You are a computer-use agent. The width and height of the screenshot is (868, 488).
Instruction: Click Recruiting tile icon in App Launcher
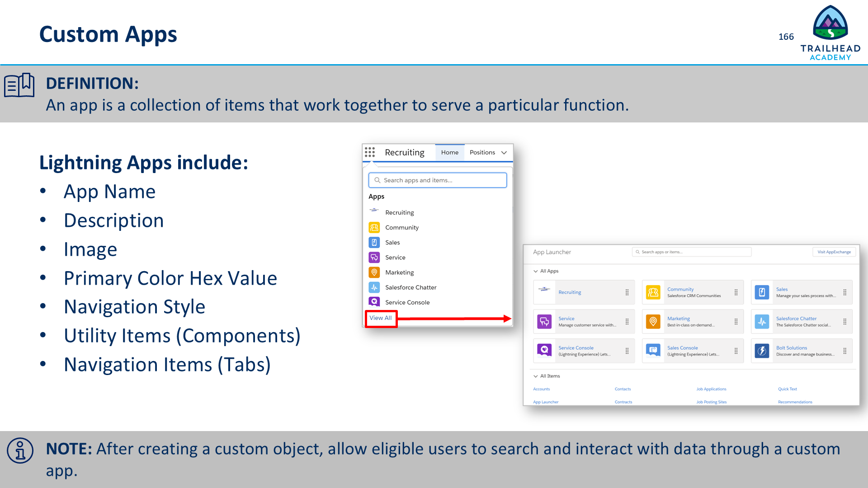click(544, 289)
